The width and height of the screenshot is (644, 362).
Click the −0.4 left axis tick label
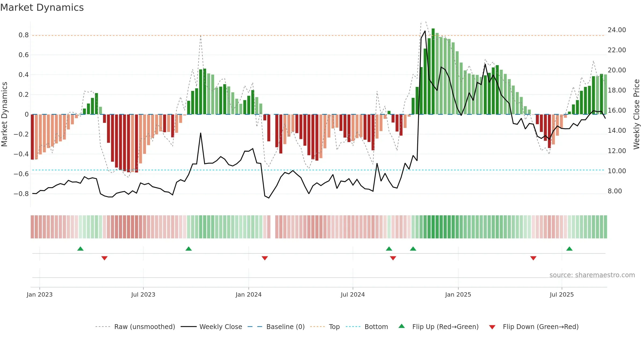(21, 154)
